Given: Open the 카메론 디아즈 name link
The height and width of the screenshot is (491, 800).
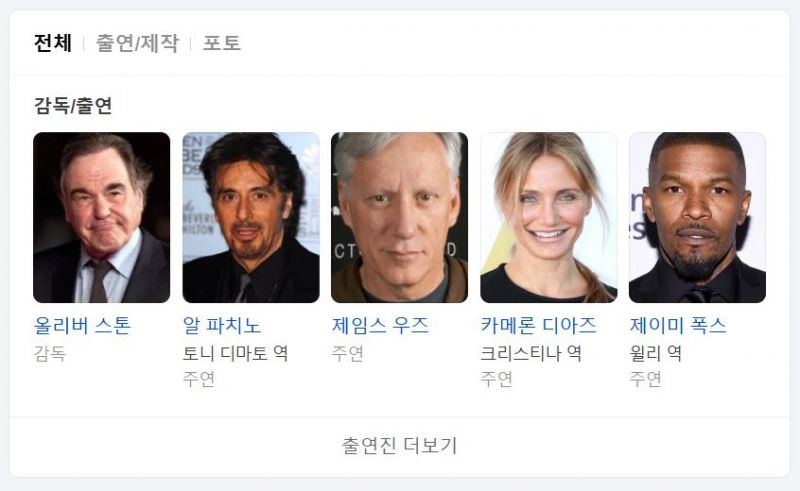Looking at the screenshot, I should pyautogui.click(x=538, y=326).
